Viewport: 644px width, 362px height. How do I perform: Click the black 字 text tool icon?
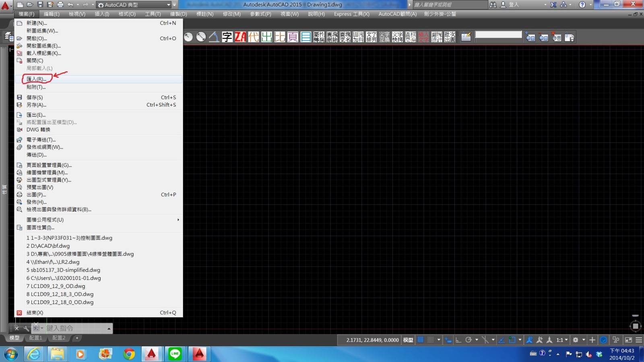point(227,37)
